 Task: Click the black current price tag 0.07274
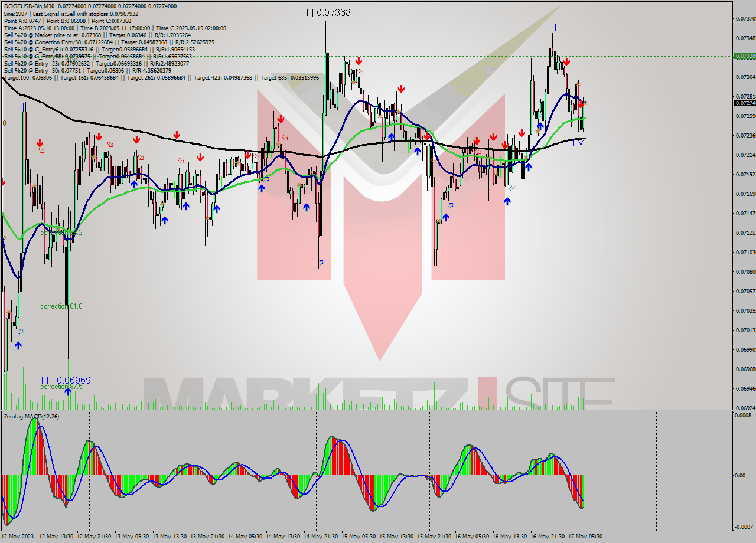pyautogui.click(x=744, y=103)
